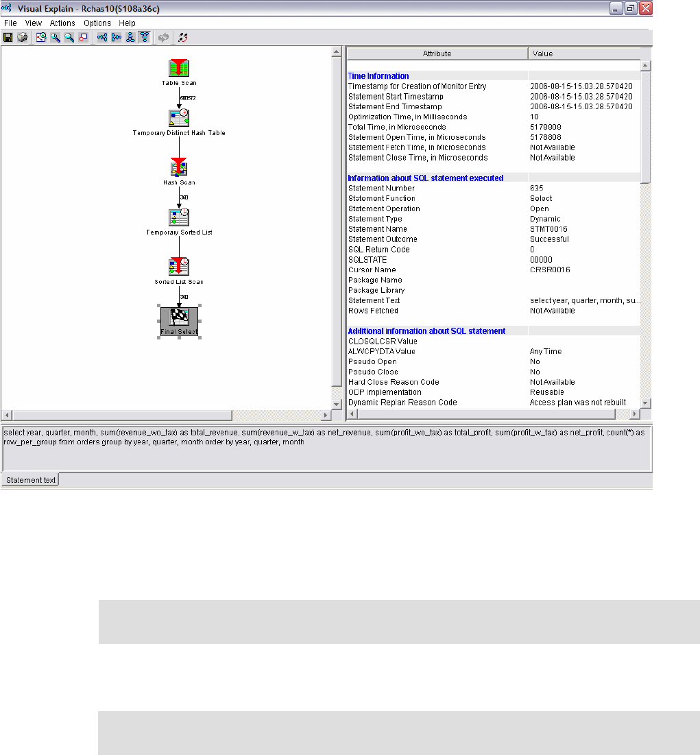700x755 pixels.
Task: Click the Scale to Fit toolbar icon
Action: click(41, 37)
